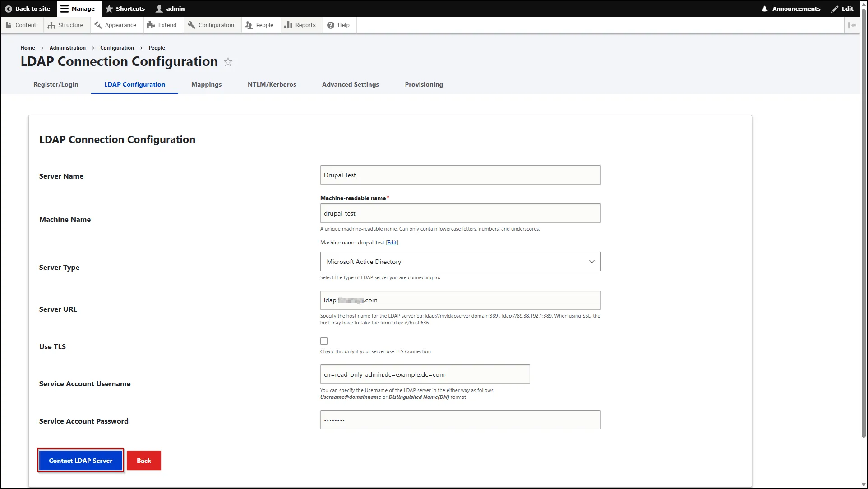Click inside the Server URL field

tap(460, 300)
